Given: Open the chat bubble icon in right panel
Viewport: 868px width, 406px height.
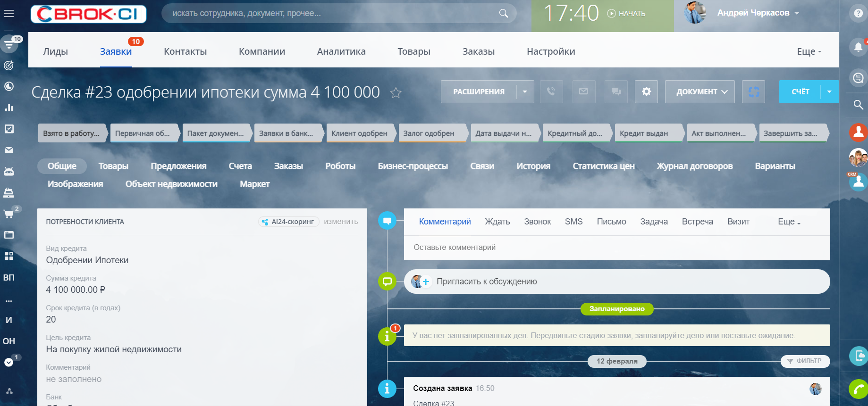Looking at the screenshot, I should 858,78.
